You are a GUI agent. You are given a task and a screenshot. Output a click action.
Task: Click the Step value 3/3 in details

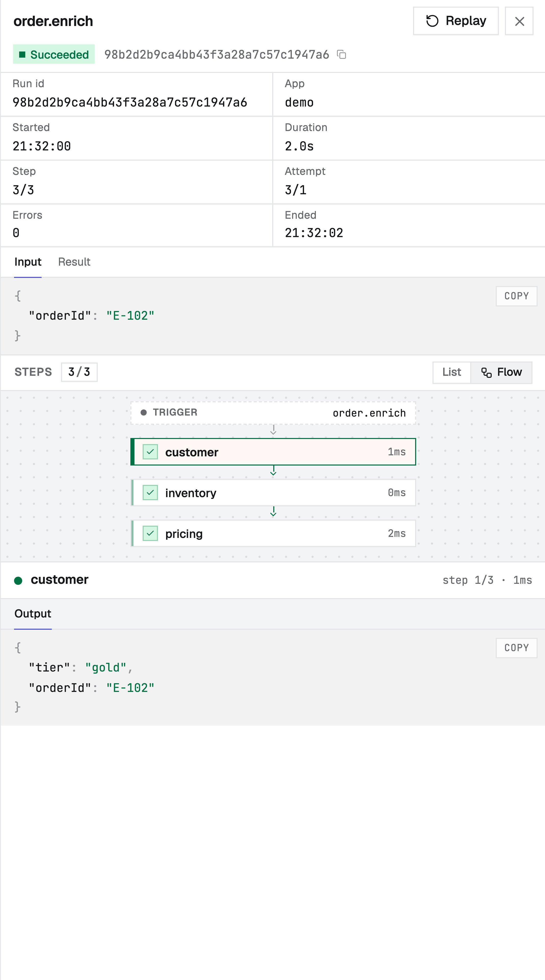(x=24, y=190)
